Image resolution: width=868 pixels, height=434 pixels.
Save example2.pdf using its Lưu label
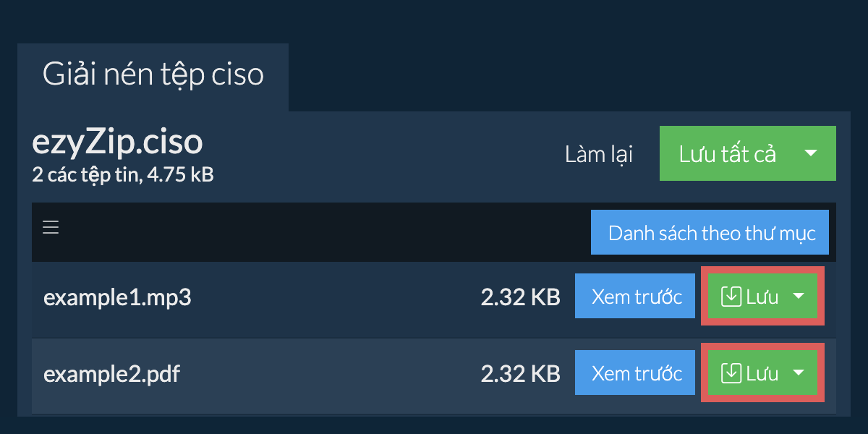pyautogui.click(x=762, y=374)
